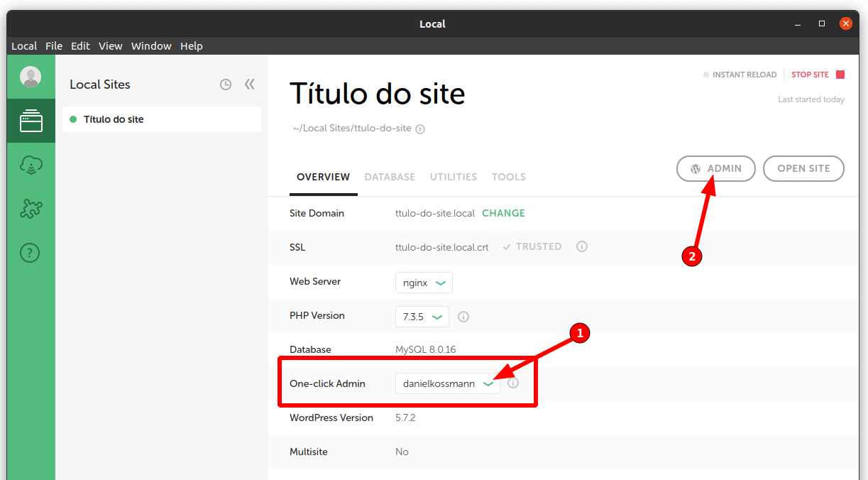
Task: Open the Help question mark icon
Action: click(x=30, y=252)
